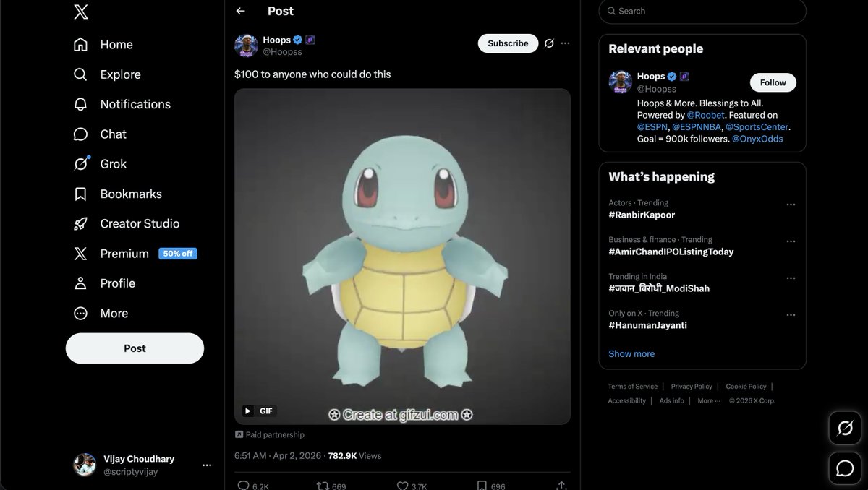The image size is (868, 490).
Task: Open options for #HanumanJayanti trend
Action: 791,315
